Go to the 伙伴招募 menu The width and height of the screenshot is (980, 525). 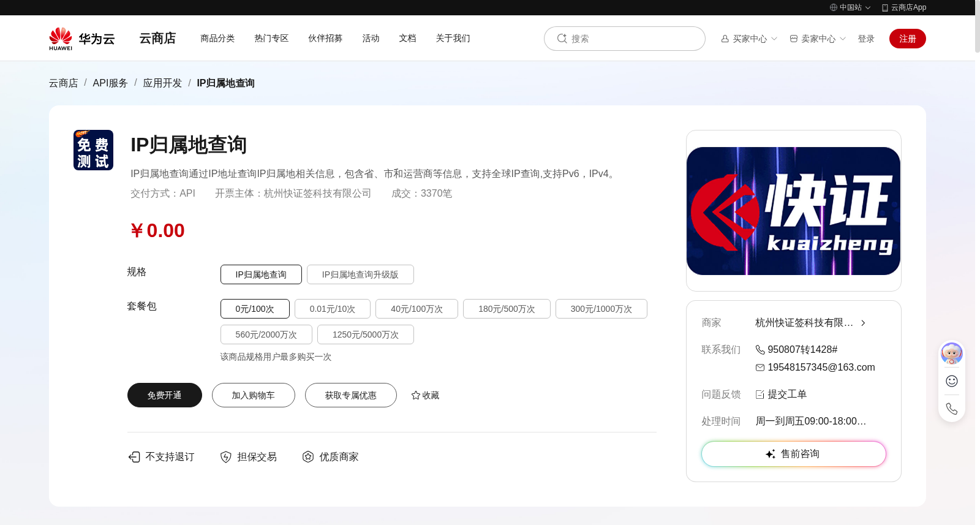point(325,38)
